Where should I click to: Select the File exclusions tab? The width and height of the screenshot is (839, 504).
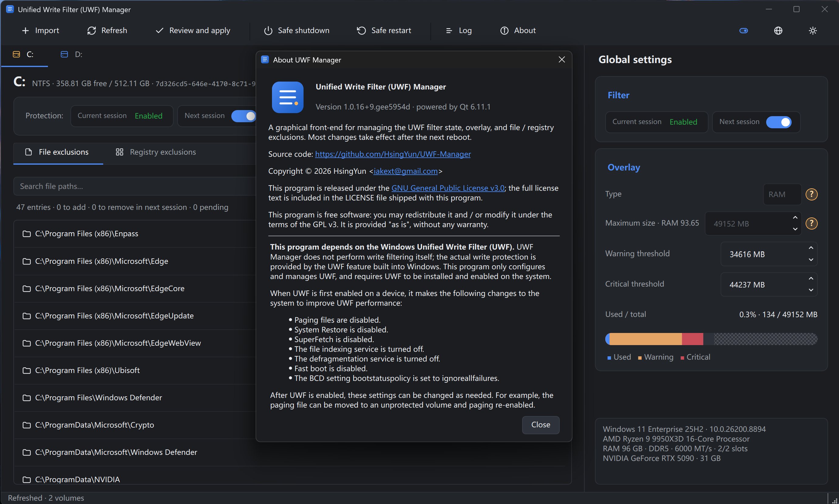tap(58, 153)
